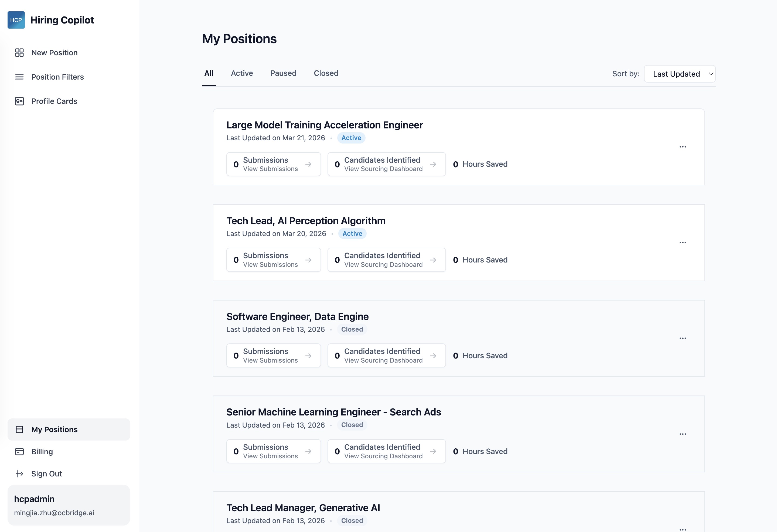Click the Hiring Copilot HCP logo
The image size is (777, 532).
coord(16,20)
